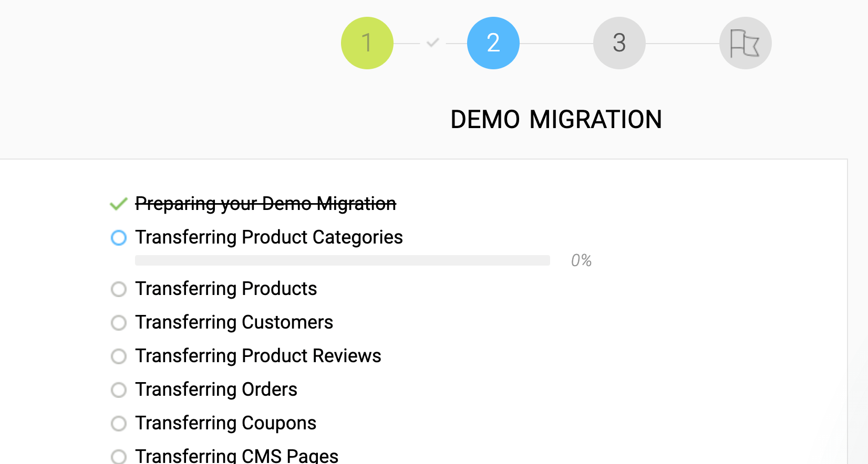Select the radio next to Transferring Products
Screen dimensions: 868x464
[119, 289]
